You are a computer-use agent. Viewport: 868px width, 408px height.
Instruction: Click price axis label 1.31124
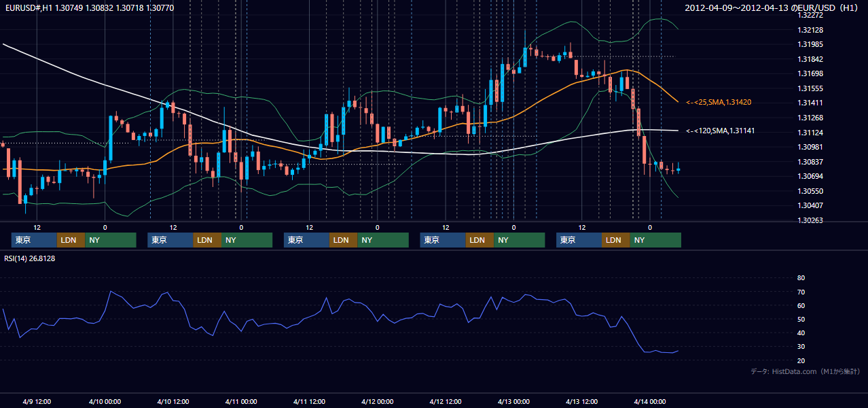tap(810, 133)
